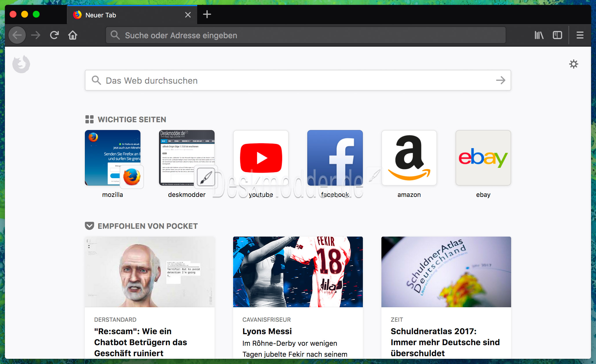Open the Fekir football article image

298,272
